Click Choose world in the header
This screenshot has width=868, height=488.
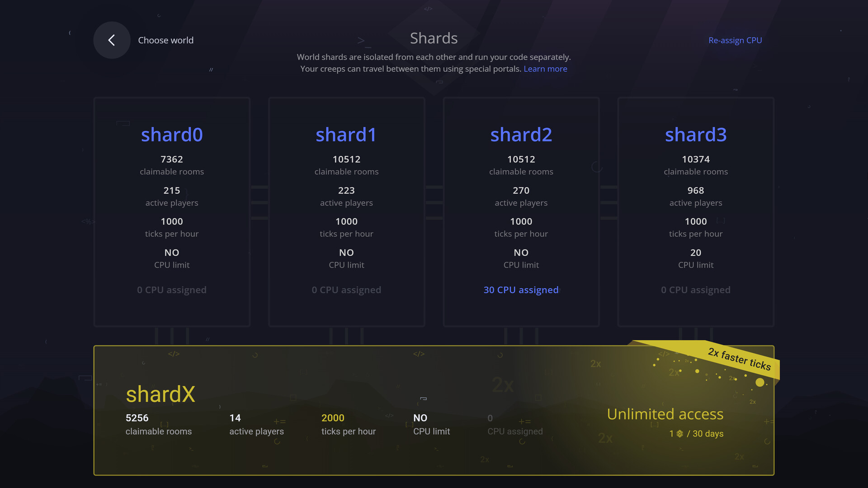point(165,40)
